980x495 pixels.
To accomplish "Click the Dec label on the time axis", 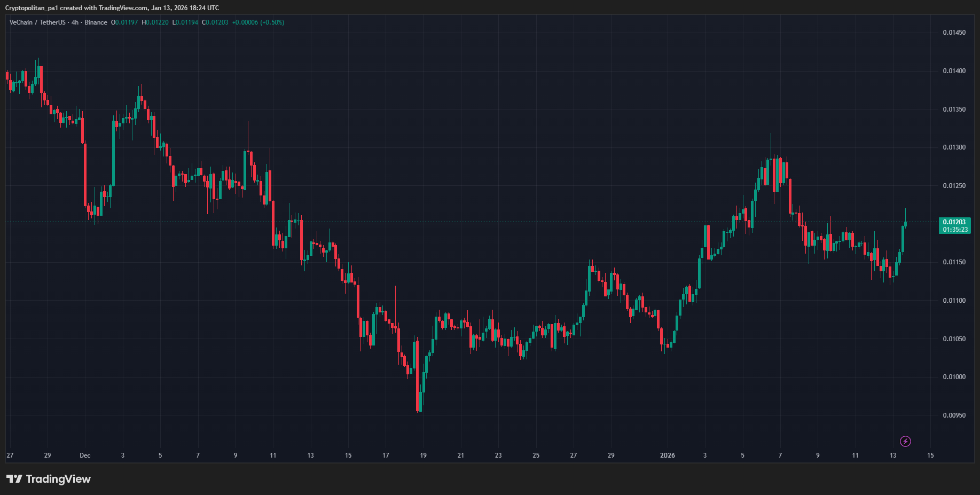I will [84, 455].
